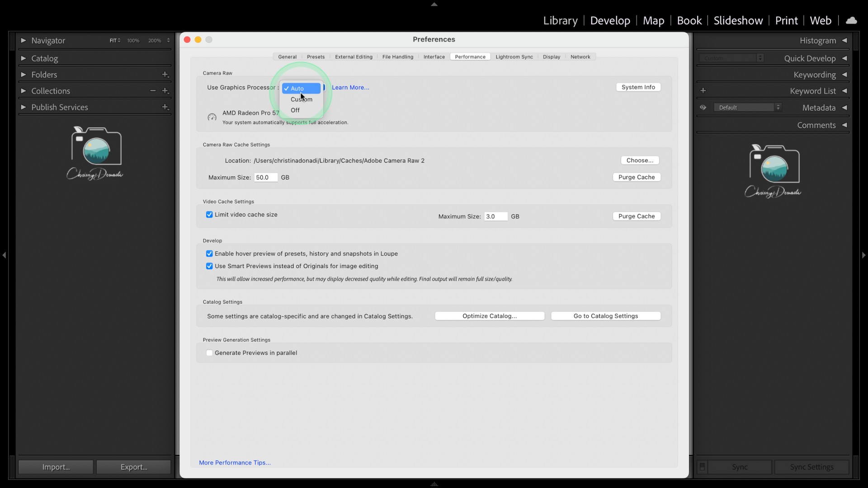Open the Metadata Default preset dropdown
The image size is (868, 488).
747,108
